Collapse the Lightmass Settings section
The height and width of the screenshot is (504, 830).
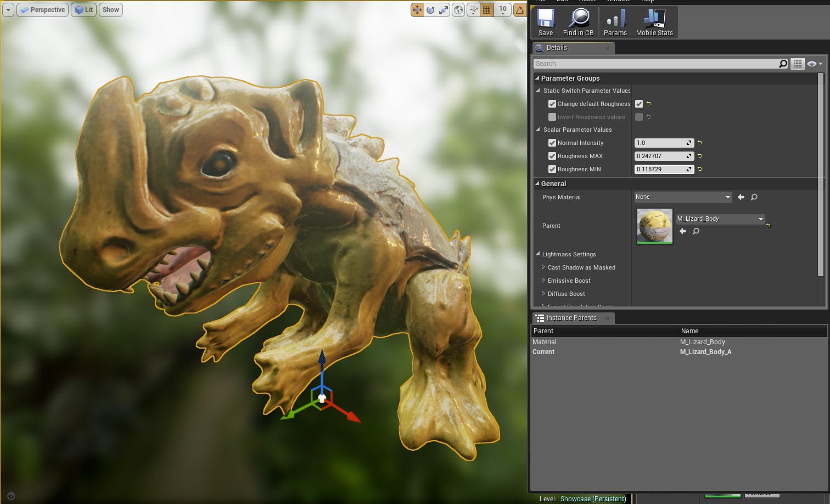point(538,254)
